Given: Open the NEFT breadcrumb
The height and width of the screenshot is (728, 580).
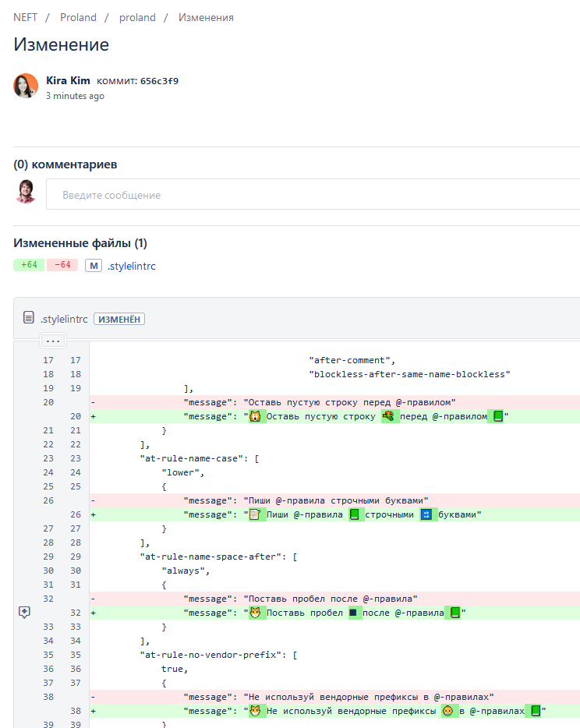Looking at the screenshot, I should (26, 17).
